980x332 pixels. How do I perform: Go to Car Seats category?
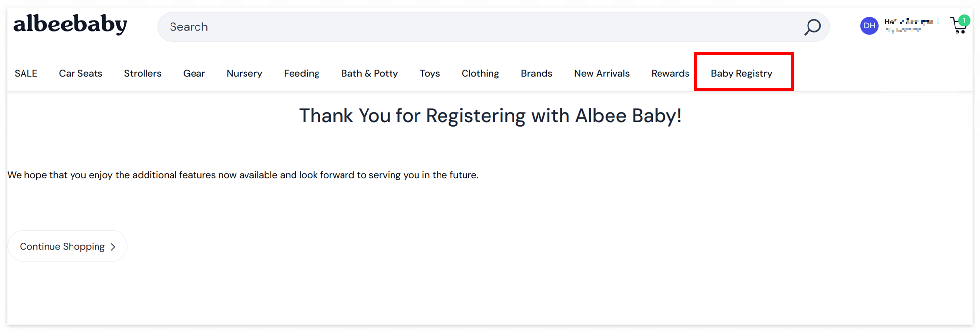point(81,73)
